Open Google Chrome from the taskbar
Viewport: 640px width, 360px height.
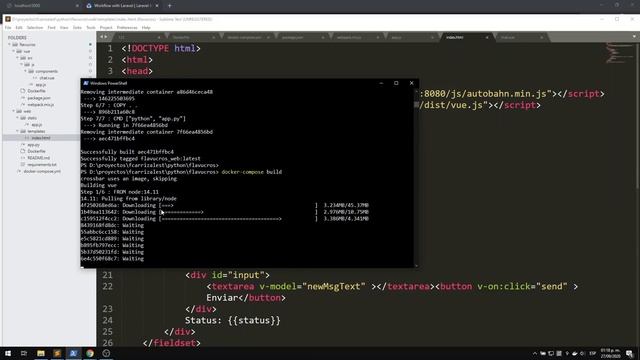pos(90,353)
